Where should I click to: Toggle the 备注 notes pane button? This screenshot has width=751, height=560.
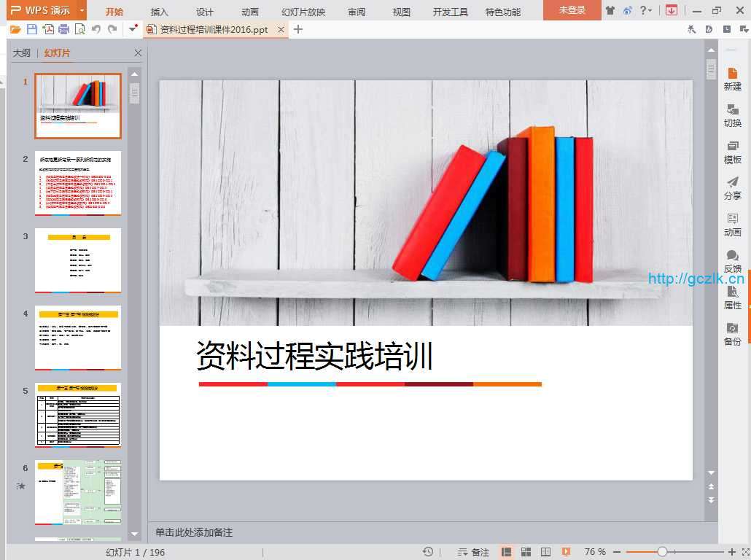coord(472,552)
